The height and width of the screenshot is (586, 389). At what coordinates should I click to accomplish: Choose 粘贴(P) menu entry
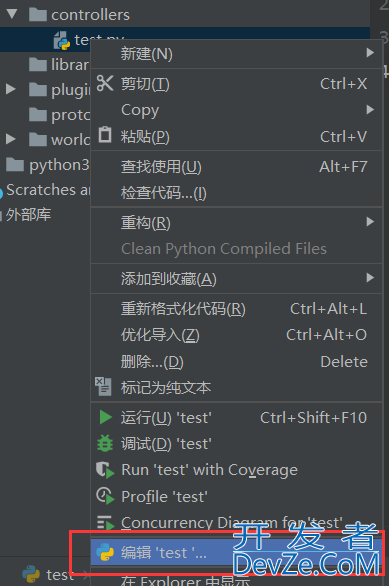(237, 136)
